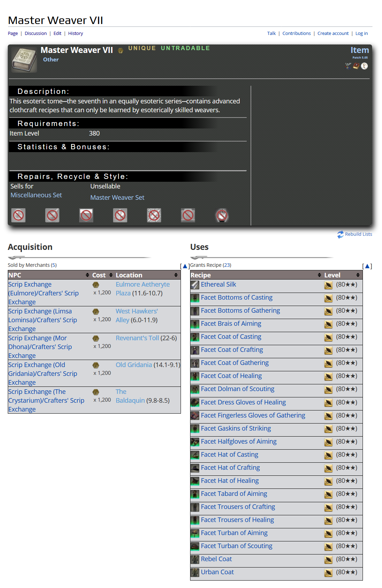Click the Facet Dress Gloves of Healing icon
382x588 pixels.
point(195,403)
